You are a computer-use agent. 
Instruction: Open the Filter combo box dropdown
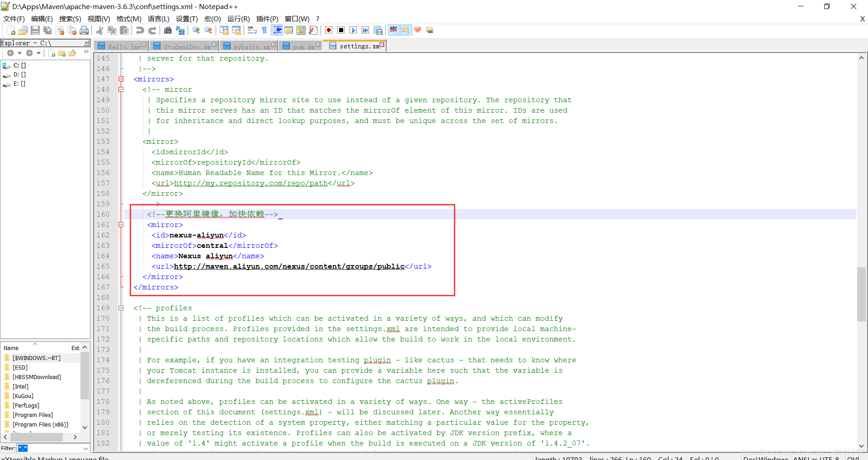tap(86, 448)
